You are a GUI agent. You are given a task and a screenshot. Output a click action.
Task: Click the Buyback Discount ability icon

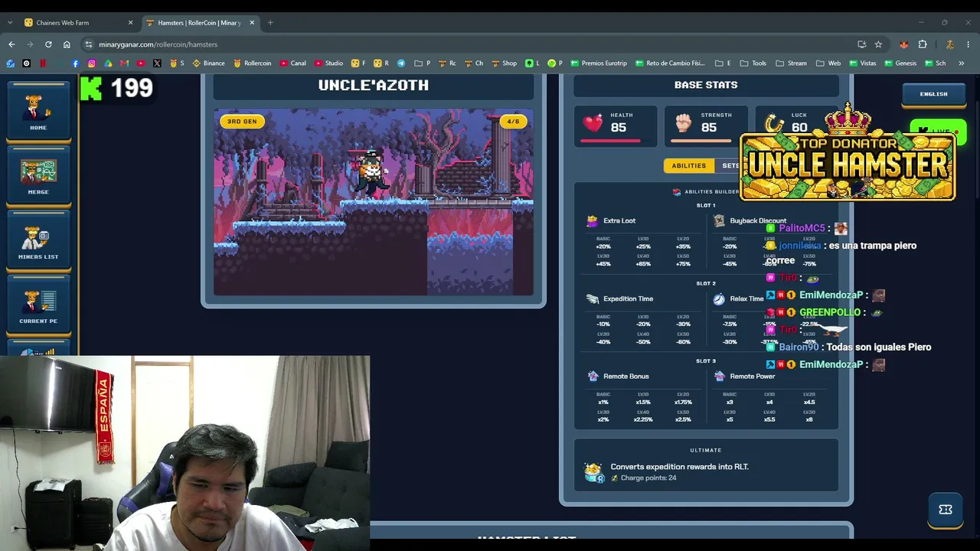[719, 221]
